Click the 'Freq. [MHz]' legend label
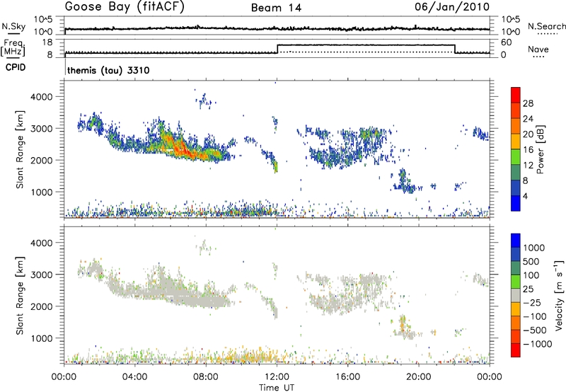 13,47
